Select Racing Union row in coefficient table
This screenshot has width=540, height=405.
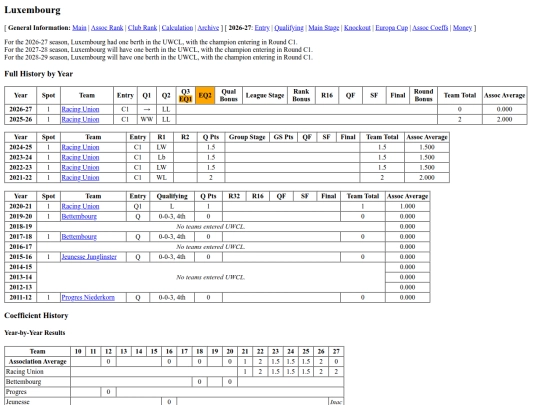(x=174, y=372)
